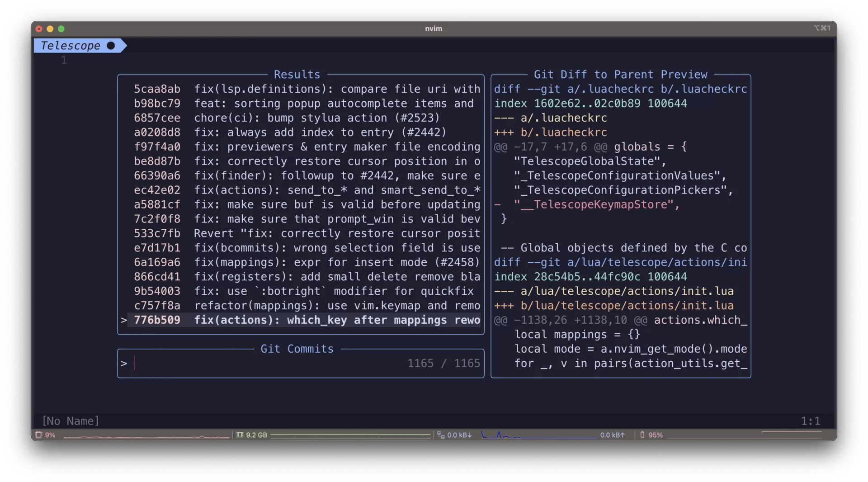
Task: Click the [No Name] buffer label
Action: click(70, 421)
